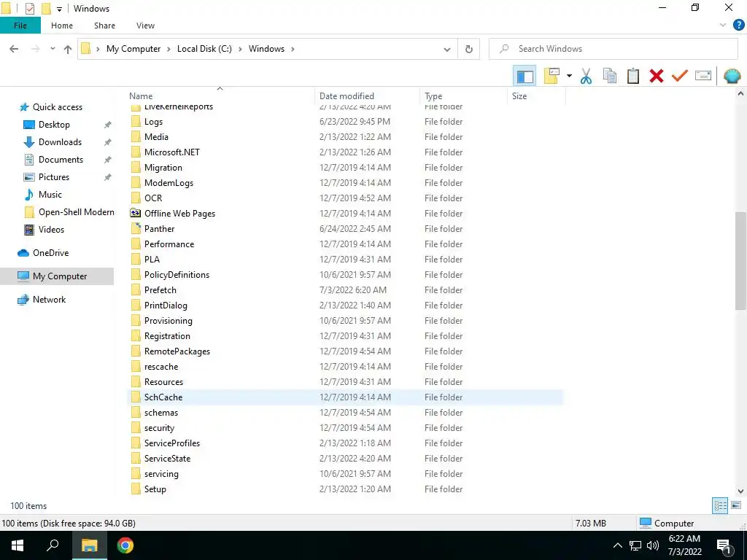Refresh the current folder view
This screenshot has height=560, width=747.
point(469,49)
